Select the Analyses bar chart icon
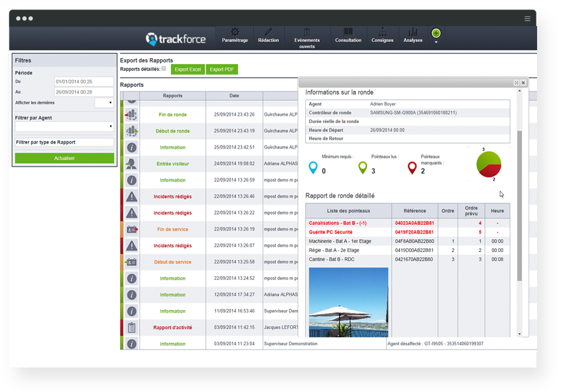Screen dimensions: 565x392 [x=413, y=32]
